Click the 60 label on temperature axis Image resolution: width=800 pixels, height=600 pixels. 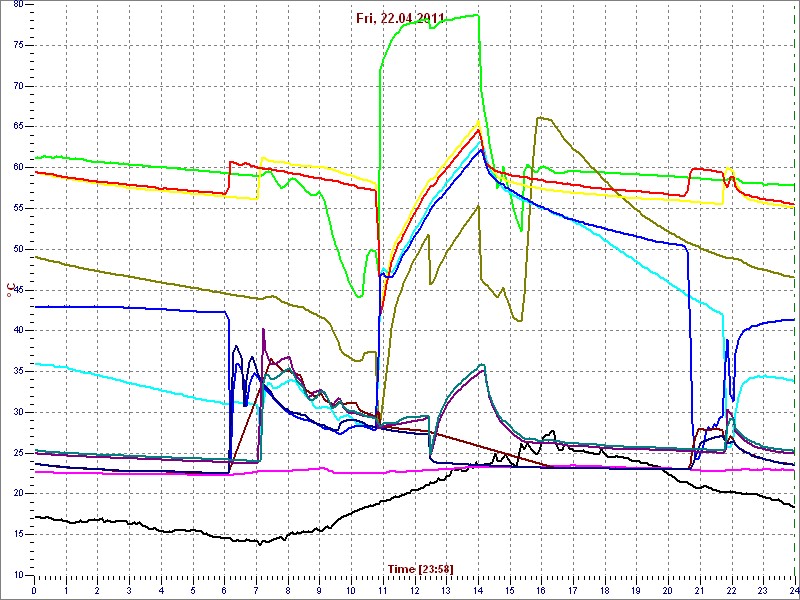(x=17, y=168)
